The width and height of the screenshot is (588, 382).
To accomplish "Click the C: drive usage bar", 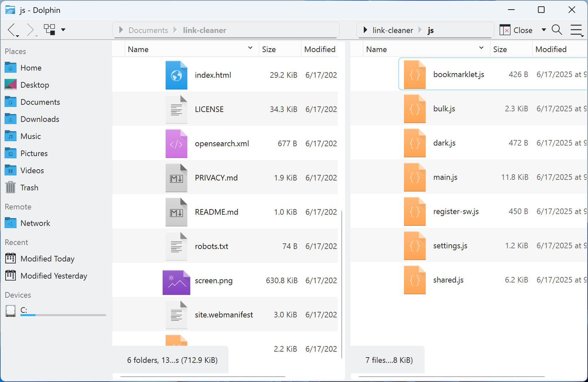I will click(x=63, y=315).
